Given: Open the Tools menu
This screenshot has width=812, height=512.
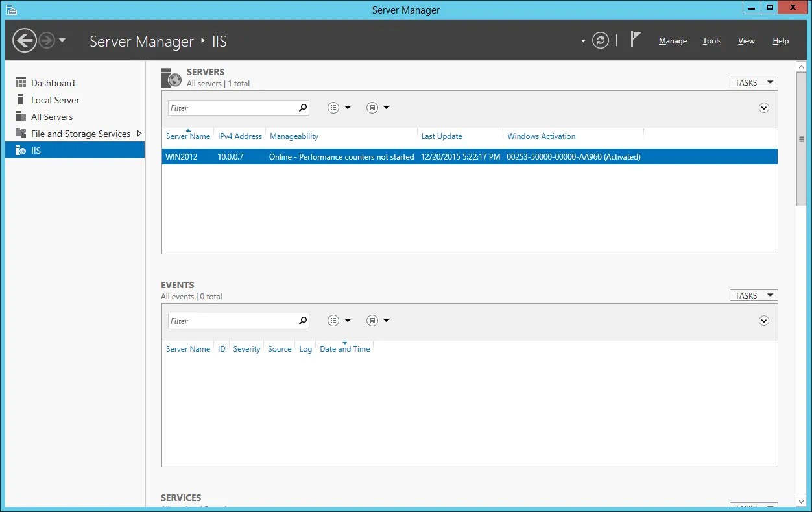Looking at the screenshot, I should tap(712, 41).
